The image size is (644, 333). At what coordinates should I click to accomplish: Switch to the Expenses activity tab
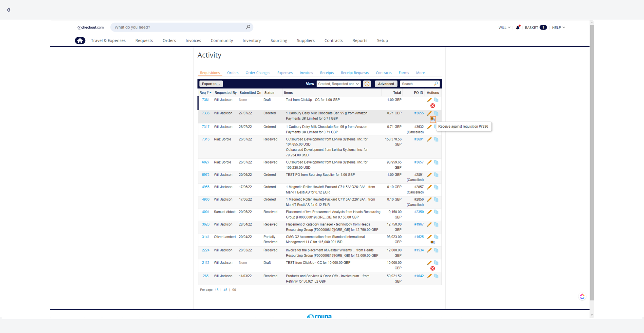(x=285, y=73)
